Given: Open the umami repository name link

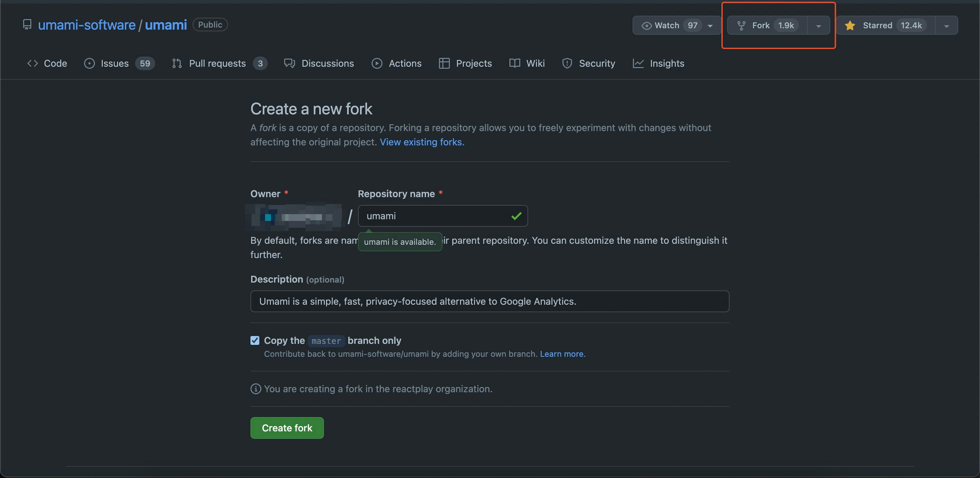Looking at the screenshot, I should [x=166, y=25].
